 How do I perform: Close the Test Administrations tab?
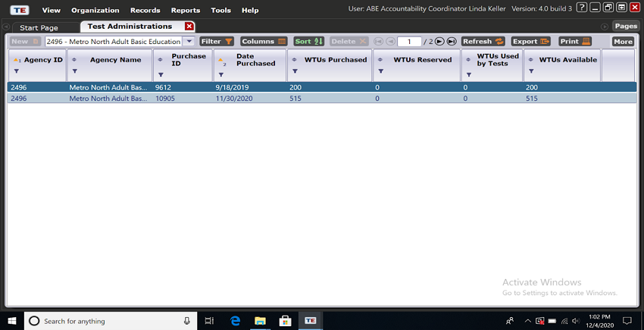189,27
